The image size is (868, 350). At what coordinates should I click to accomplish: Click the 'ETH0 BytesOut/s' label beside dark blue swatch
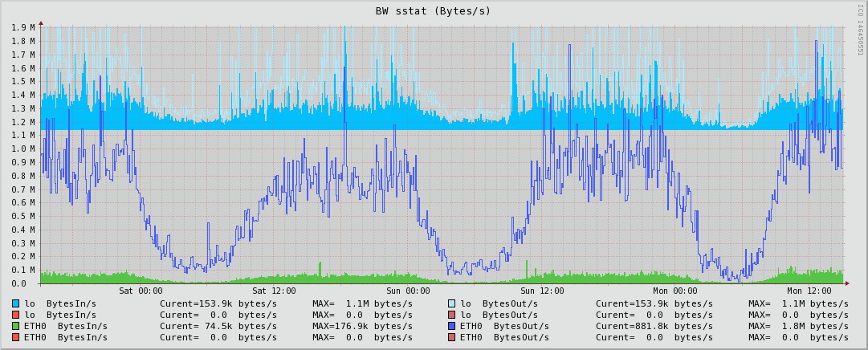pyautogui.click(x=505, y=326)
